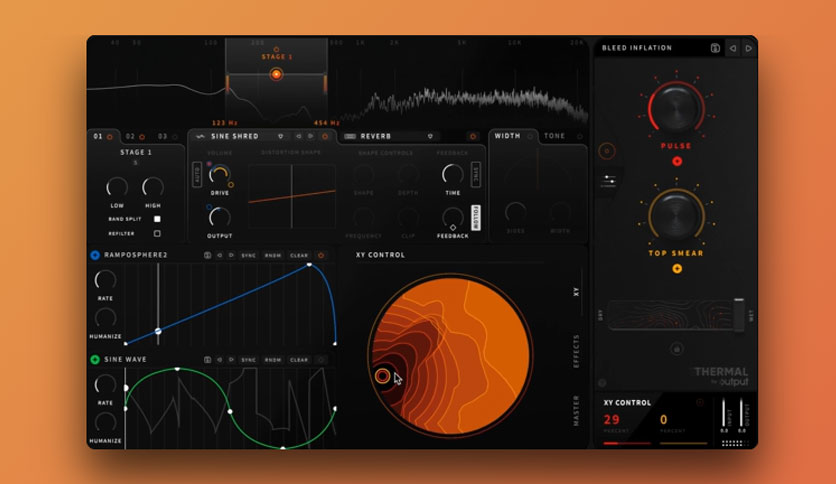836x484 pixels.
Task: Click the lock icon below dry/wet slider
Action: pos(677,349)
